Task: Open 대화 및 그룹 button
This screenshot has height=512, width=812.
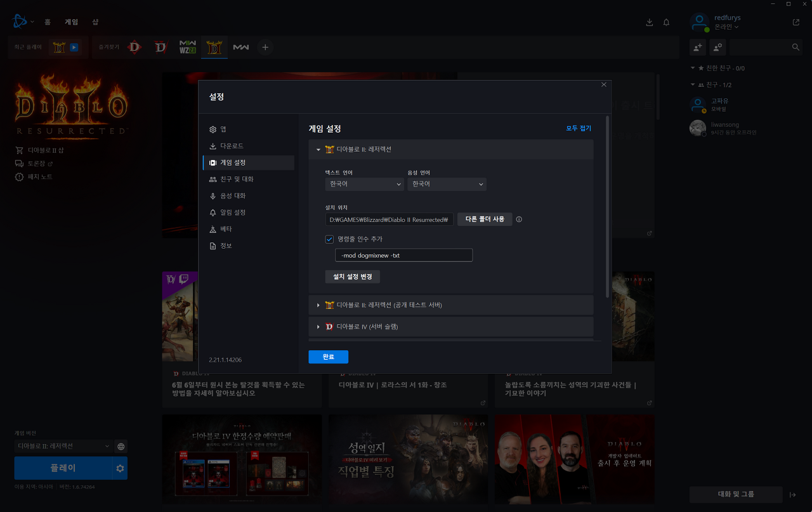Action: [x=736, y=494]
